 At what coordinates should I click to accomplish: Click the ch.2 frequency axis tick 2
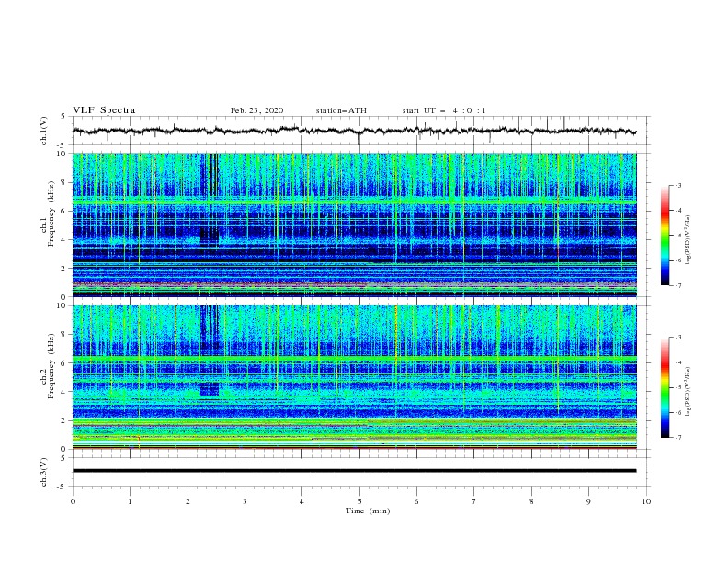63,420
